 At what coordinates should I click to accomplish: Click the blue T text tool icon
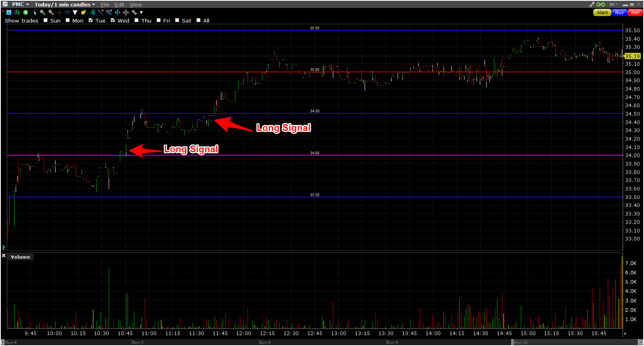click(9, 12)
